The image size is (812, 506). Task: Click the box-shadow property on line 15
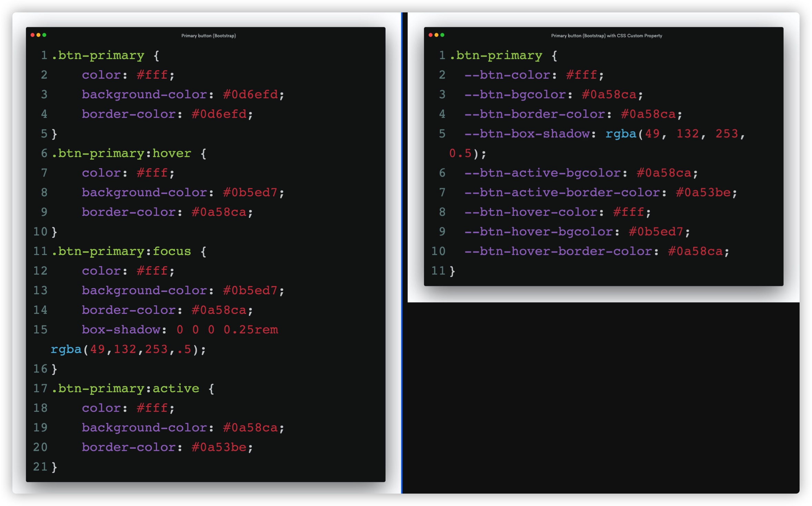[121, 330]
